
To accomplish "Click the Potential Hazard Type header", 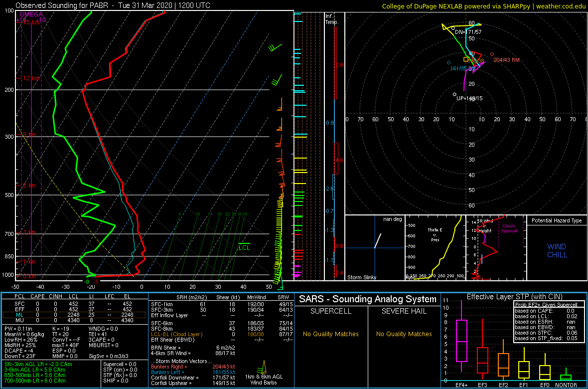I will 557,221.
